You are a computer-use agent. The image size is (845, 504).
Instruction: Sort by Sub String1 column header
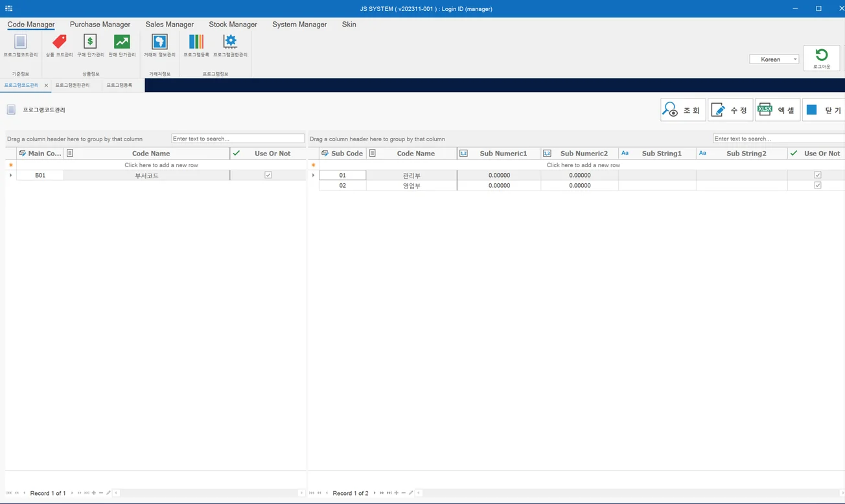click(658, 154)
